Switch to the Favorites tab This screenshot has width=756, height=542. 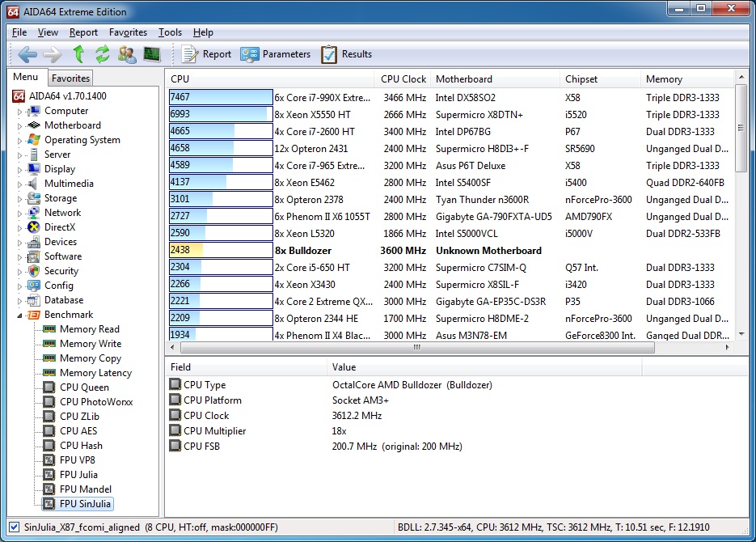coord(70,78)
